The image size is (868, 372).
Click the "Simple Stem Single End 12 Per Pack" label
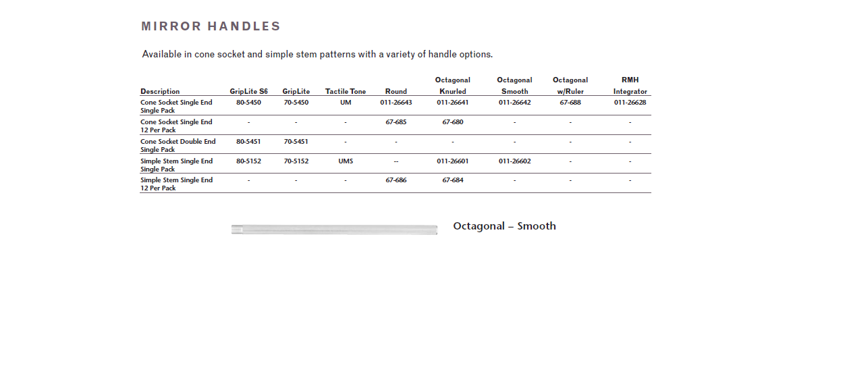tap(176, 184)
